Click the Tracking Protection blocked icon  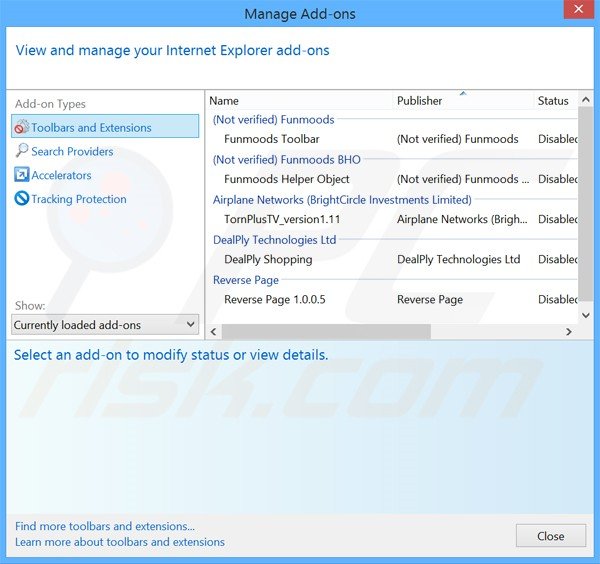pos(21,199)
